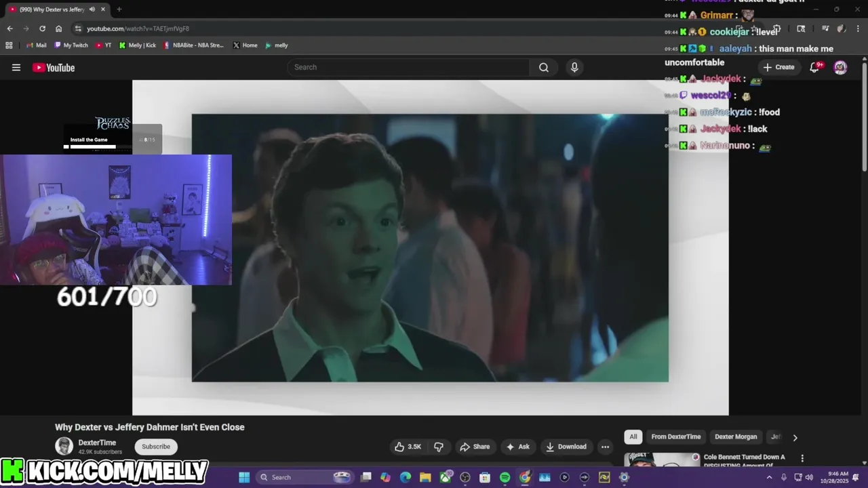This screenshot has height=488, width=868.
Task: Click the YouTube search input field
Action: point(408,67)
